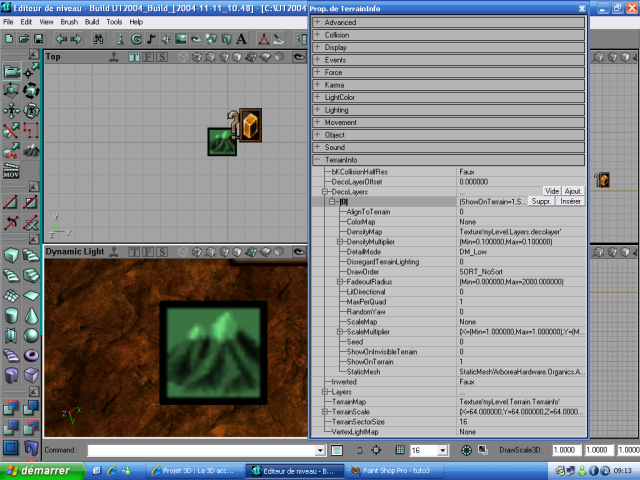The image size is (640, 480).
Task: Click the Undo arrow in toolbar
Action: click(x=62, y=39)
